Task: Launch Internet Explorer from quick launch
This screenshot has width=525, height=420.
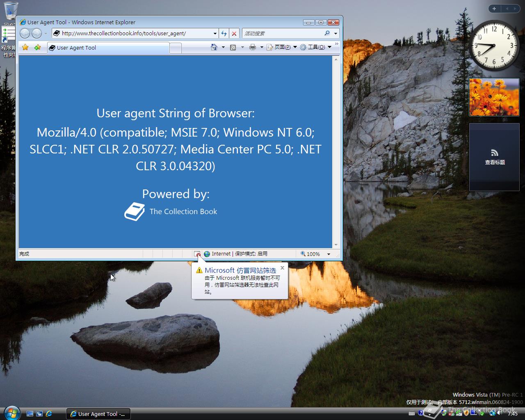Action: point(49,414)
